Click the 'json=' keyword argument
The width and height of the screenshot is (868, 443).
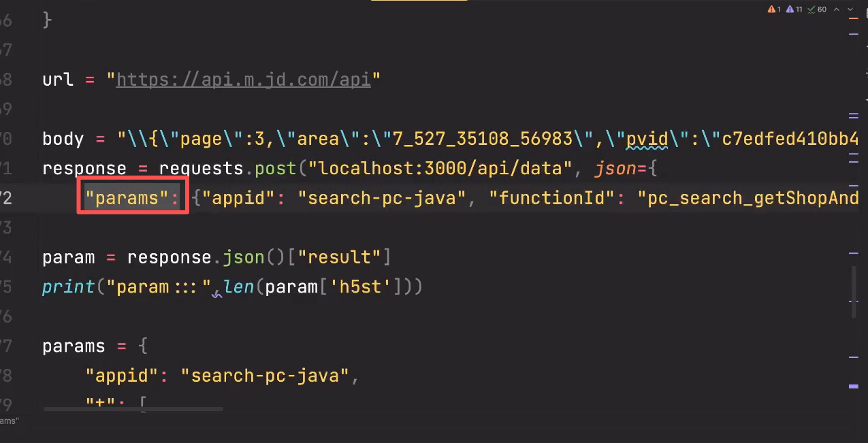pos(622,168)
